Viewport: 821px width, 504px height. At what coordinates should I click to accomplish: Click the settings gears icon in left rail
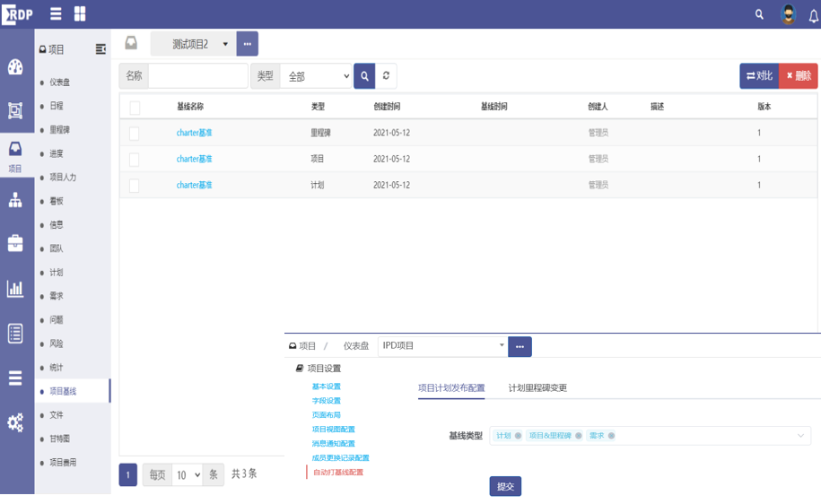tap(15, 422)
